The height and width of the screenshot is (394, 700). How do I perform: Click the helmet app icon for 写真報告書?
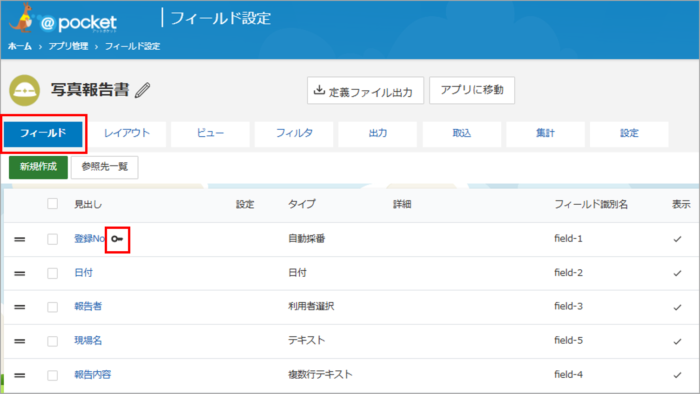tap(25, 90)
